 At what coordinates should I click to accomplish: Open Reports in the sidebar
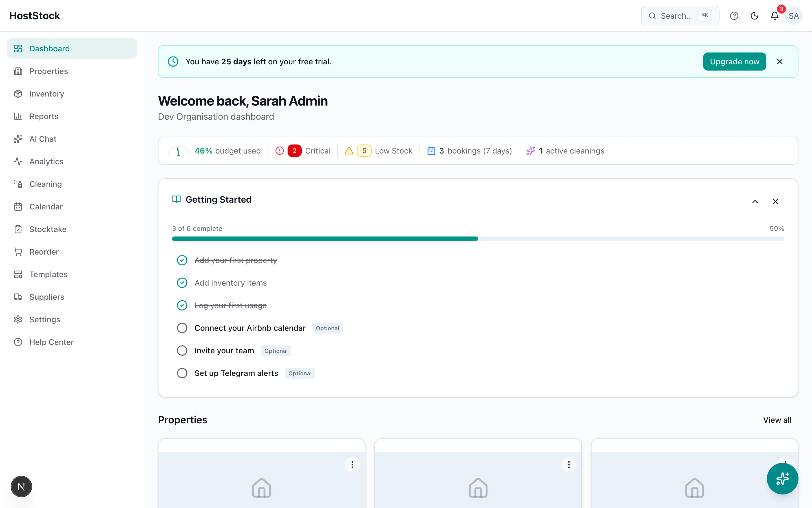pos(72,116)
